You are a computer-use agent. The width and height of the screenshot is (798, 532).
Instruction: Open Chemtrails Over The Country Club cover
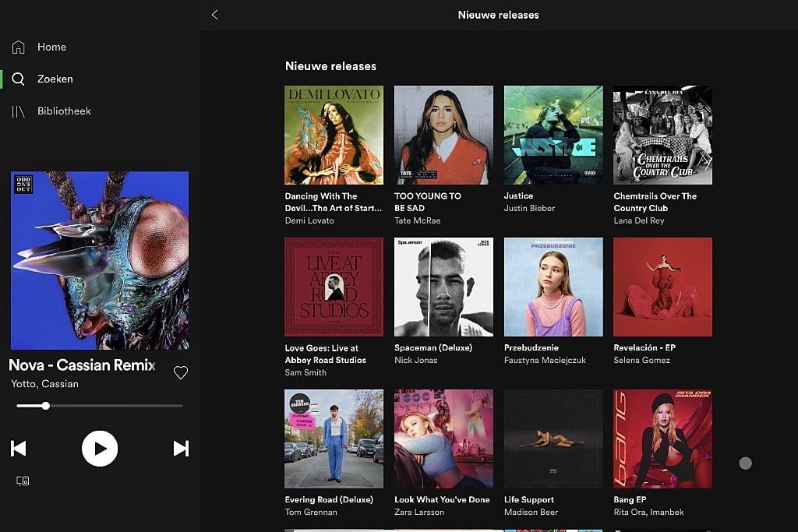pyautogui.click(x=662, y=135)
